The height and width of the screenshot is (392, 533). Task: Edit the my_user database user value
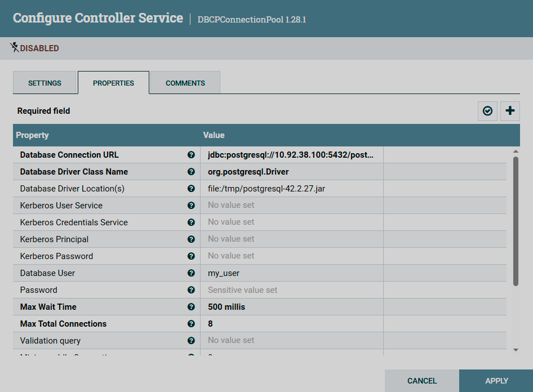(x=292, y=273)
